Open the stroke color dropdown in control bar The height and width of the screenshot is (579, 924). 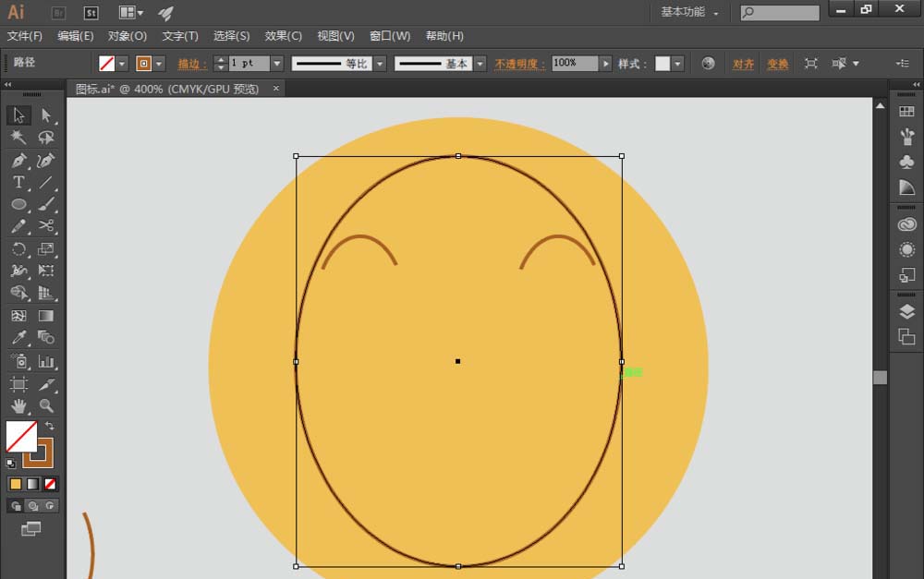click(x=159, y=64)
